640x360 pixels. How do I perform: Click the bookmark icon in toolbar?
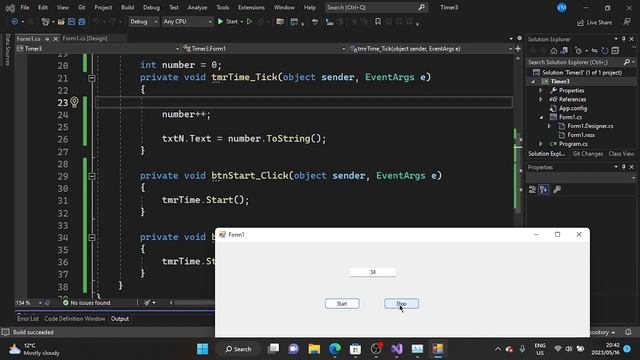click(x=378, y=22)
